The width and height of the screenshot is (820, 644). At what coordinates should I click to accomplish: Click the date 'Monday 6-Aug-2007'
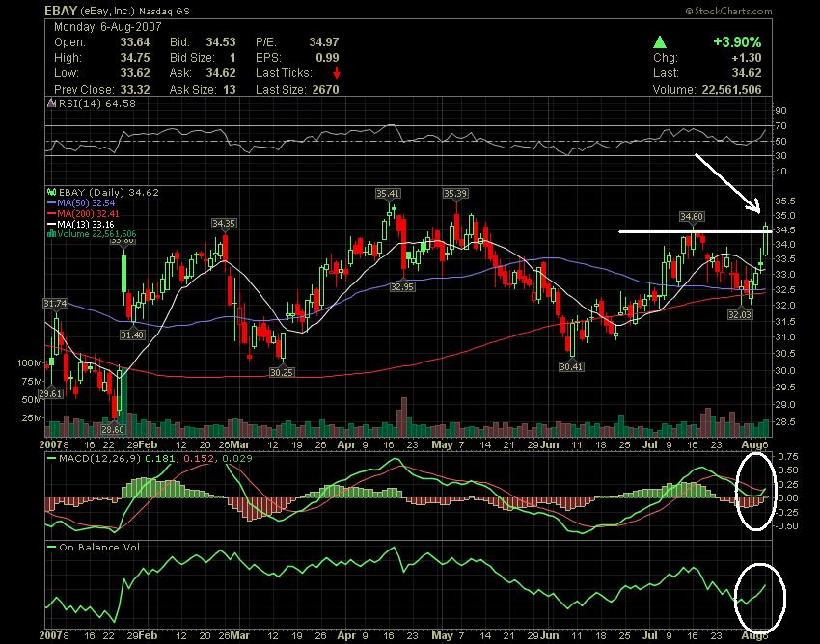[108, 27]
